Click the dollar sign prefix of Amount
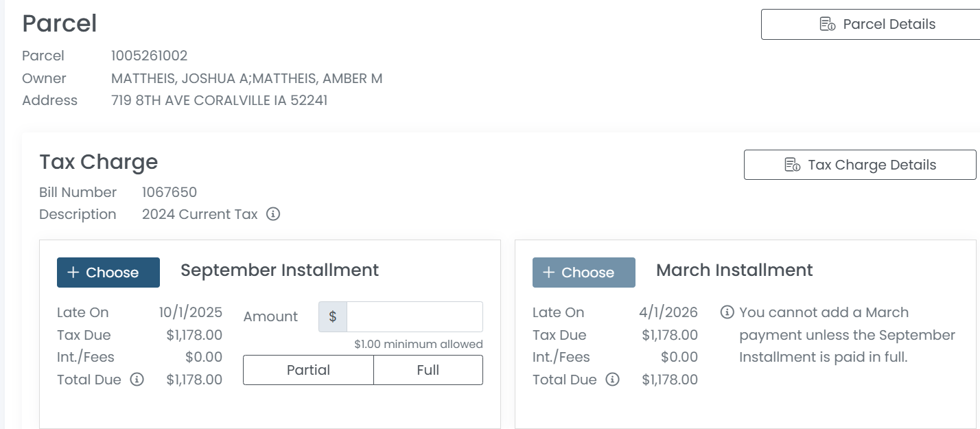980x429 pixels. pos(333,316)
